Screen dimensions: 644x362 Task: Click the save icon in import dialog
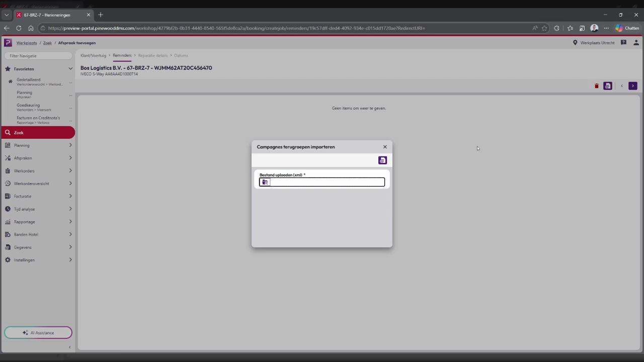(x=382, y=160)
